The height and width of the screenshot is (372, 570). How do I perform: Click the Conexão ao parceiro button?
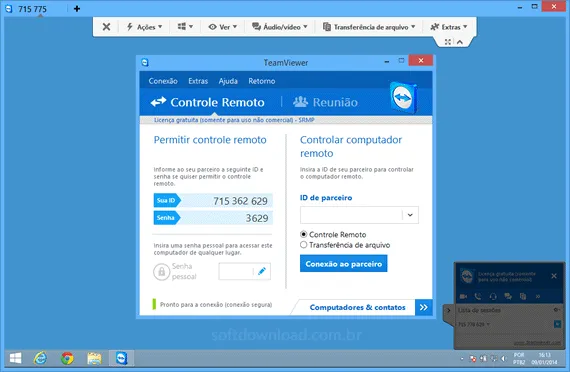coord(344,264)
